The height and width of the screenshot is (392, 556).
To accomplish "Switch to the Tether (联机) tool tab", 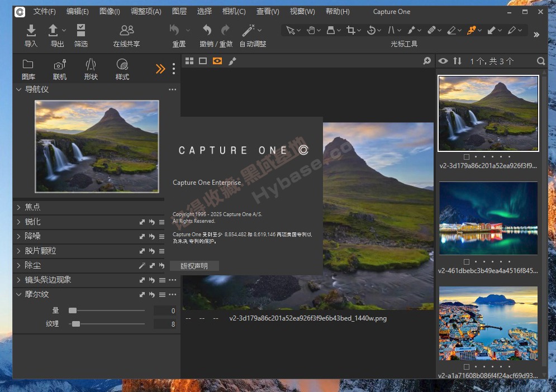I will coord(60,69).
